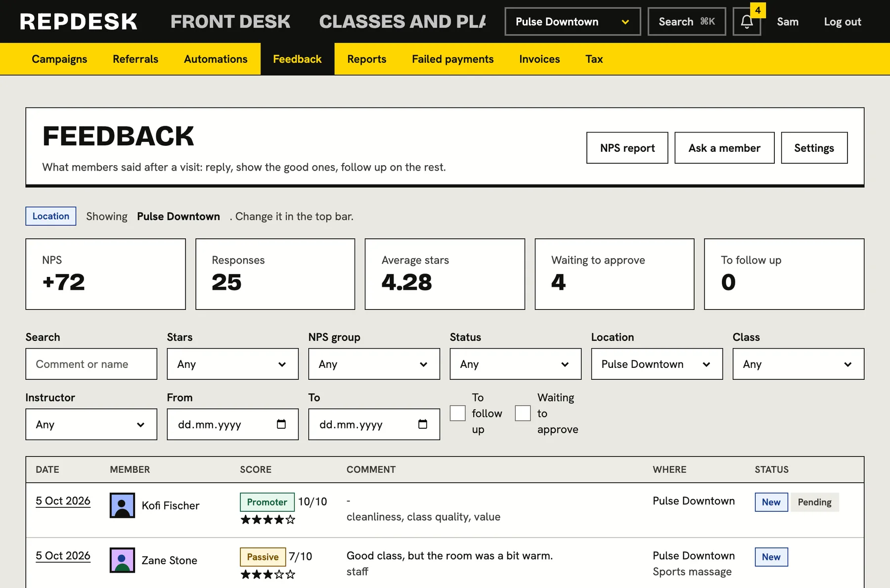The height and width of the screenshot is (588, 890).
Task: Open the Average stars 4.28 card
Action: pos(445,274)
